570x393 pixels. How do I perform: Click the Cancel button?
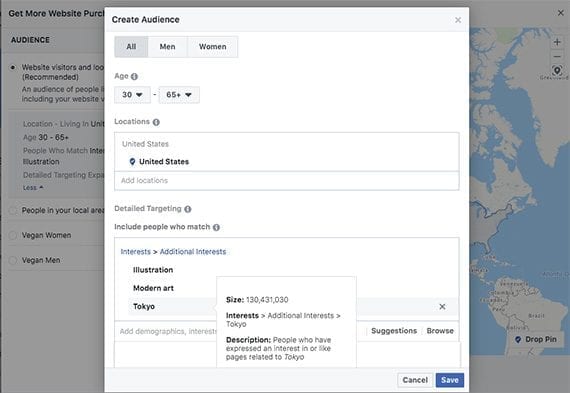click(415, 380)
